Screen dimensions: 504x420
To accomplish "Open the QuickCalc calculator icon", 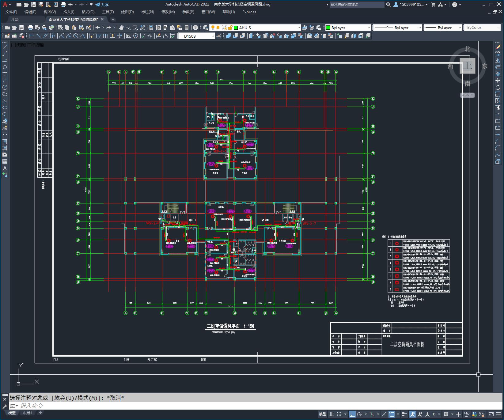I will (x=187, y=28).
